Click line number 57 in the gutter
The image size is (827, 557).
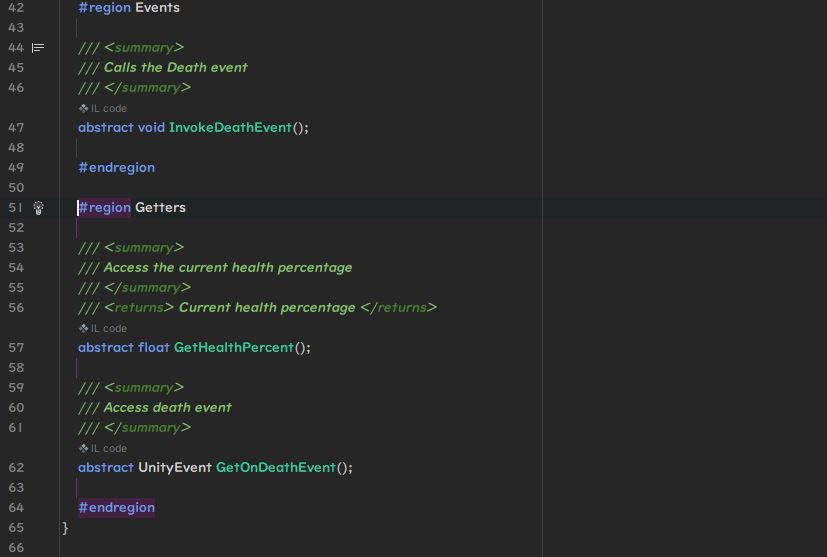[16, 347]
